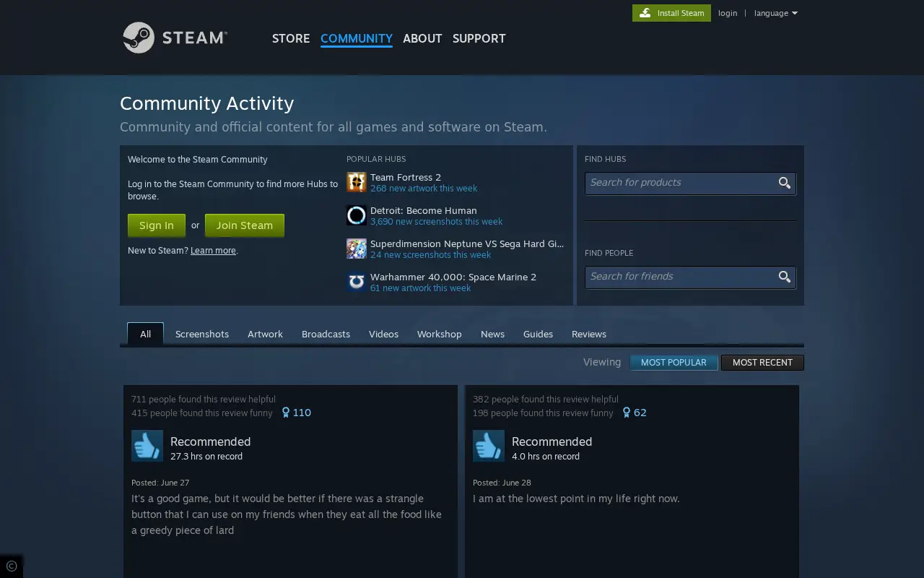Screen dimensions: 924x578
Task: Click 'Posted: June 28' date text
Action: click(502, 483)
